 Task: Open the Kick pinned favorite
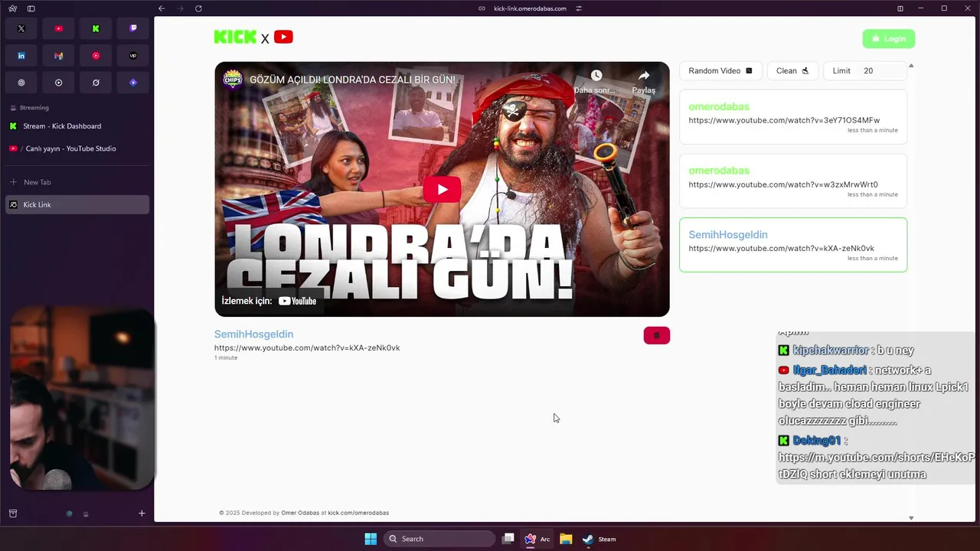[x=96, y=28]
